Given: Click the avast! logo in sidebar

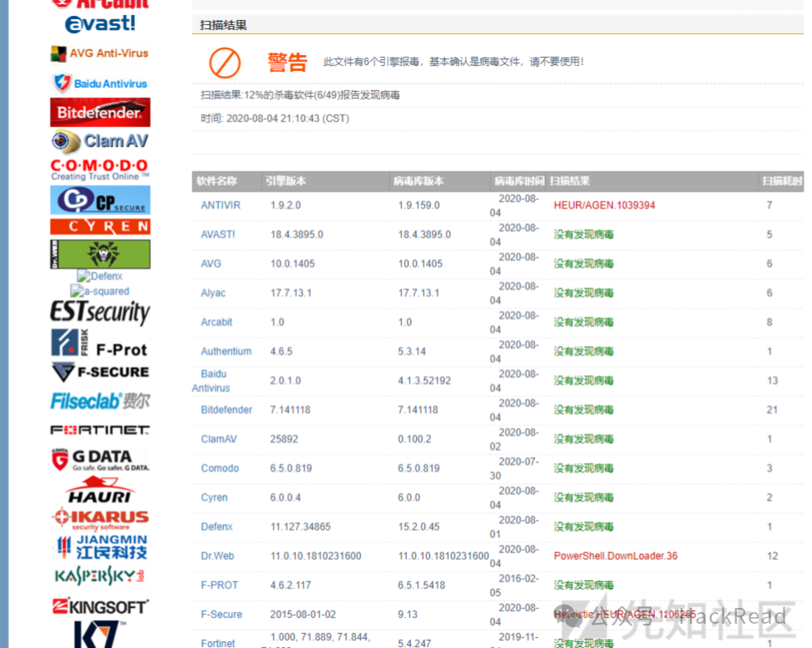Looking at the screenshot, I should coord(100,23).
